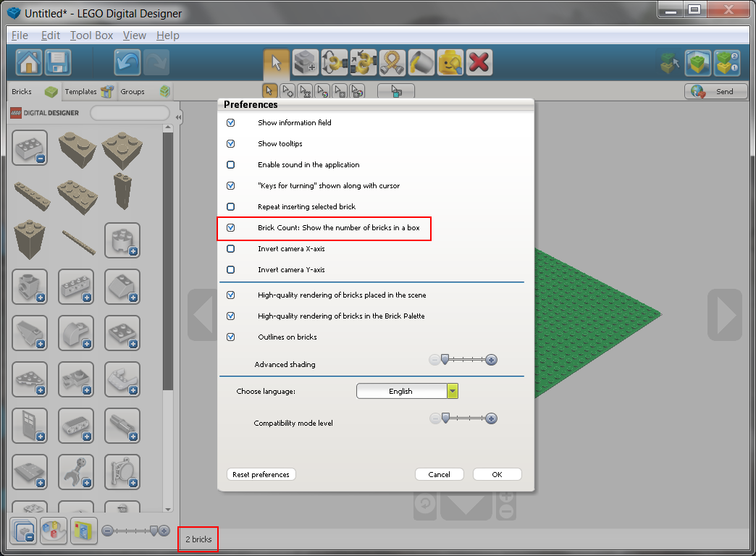Image resolution: width=756 pixels, height=556 pixels.
Task: Click the filter bricks by boxes icon
Action: pyautogui.click(x=83, y=531)
